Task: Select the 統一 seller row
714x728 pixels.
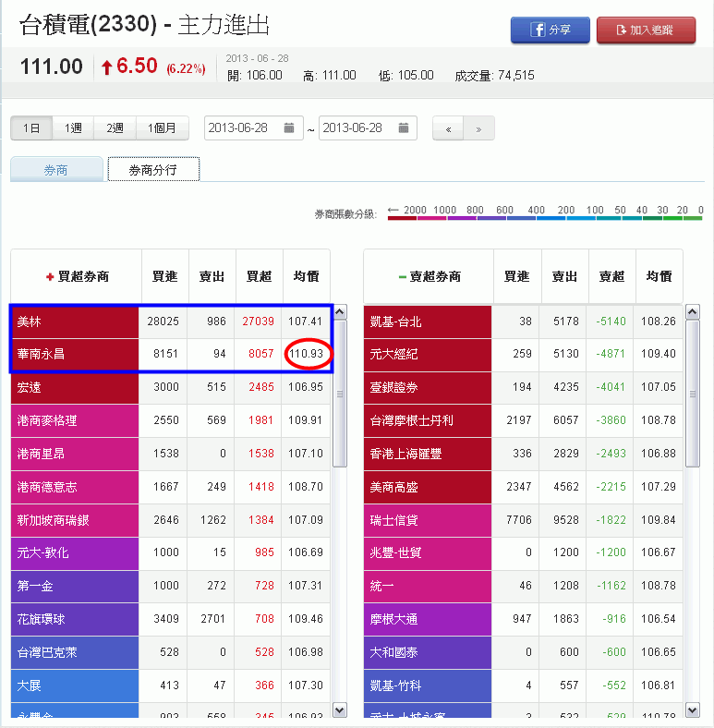Action: (523, 586)
